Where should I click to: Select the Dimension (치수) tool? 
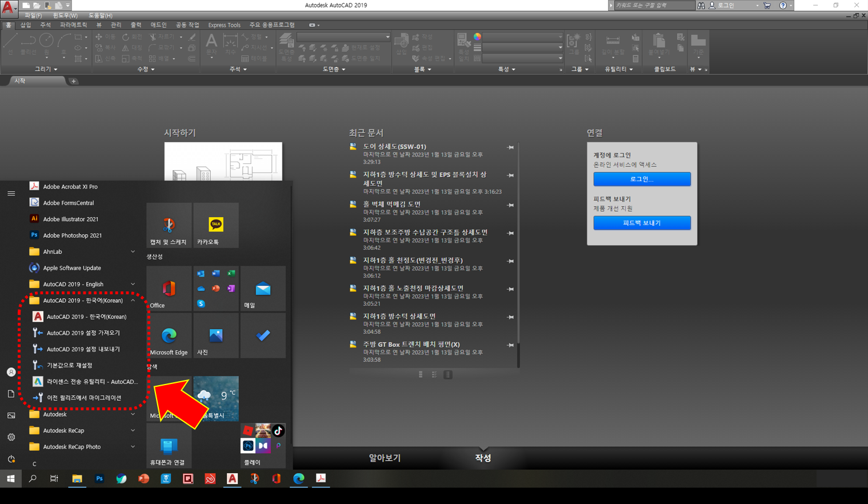(230, 44)
